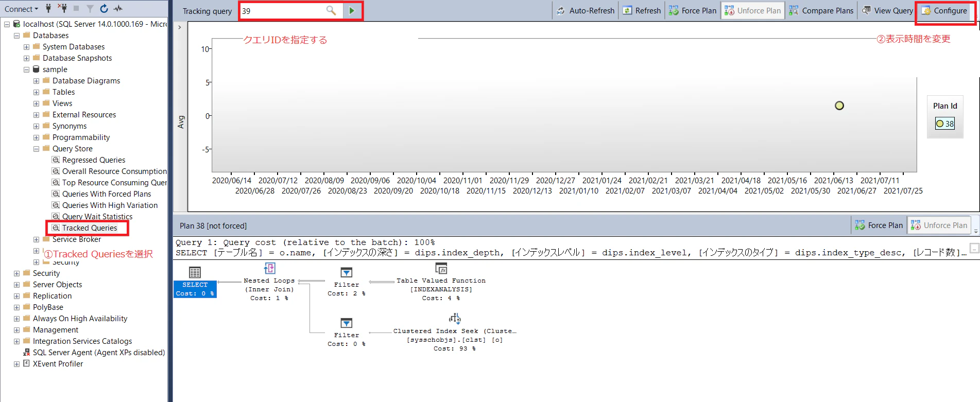980x402 pixels.
Task: Click the blue refresh arrow in Object Explorer
Action: tap(104, 8)
